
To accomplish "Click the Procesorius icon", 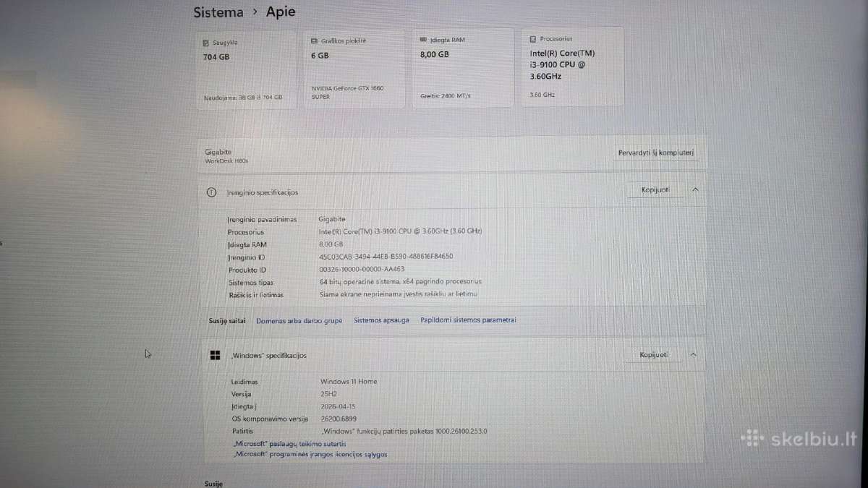I will pyautogui.click(x=533, y=39).
